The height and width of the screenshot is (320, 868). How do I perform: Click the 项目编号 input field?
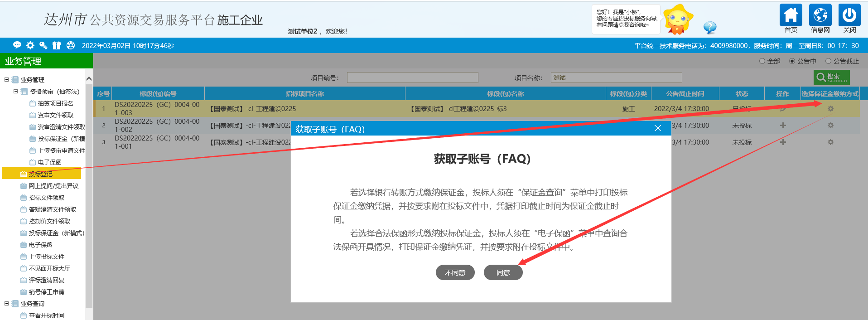pos(412,78)
